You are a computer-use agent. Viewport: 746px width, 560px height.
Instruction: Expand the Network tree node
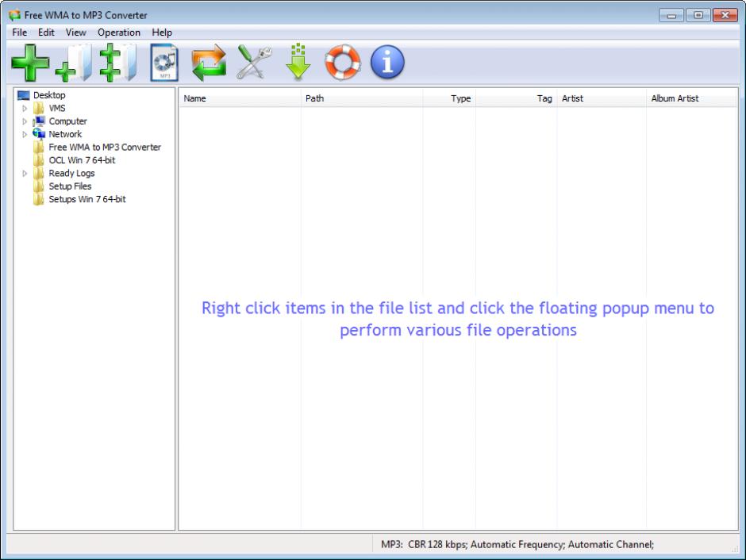[25, 135]
